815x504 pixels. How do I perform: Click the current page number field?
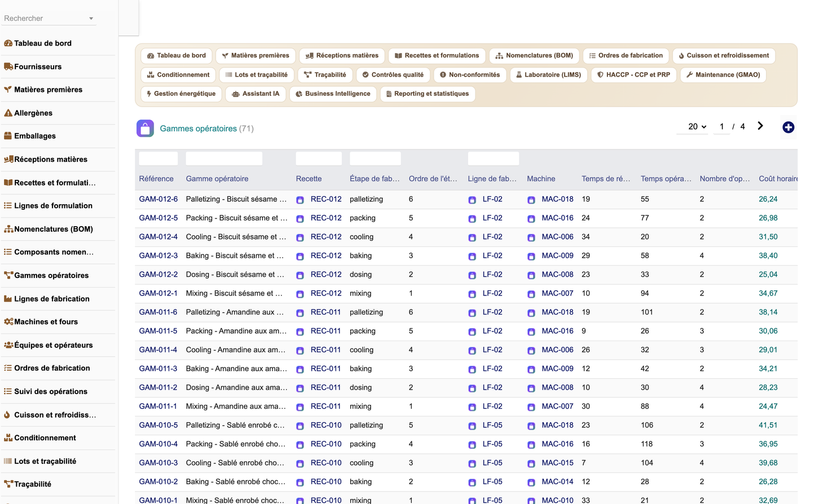(721, 127)
